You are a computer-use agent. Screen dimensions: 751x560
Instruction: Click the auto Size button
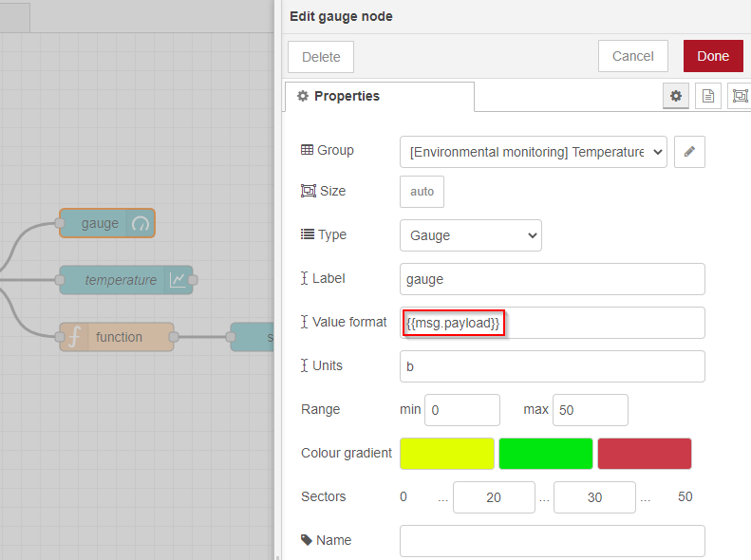coord(422,192)
